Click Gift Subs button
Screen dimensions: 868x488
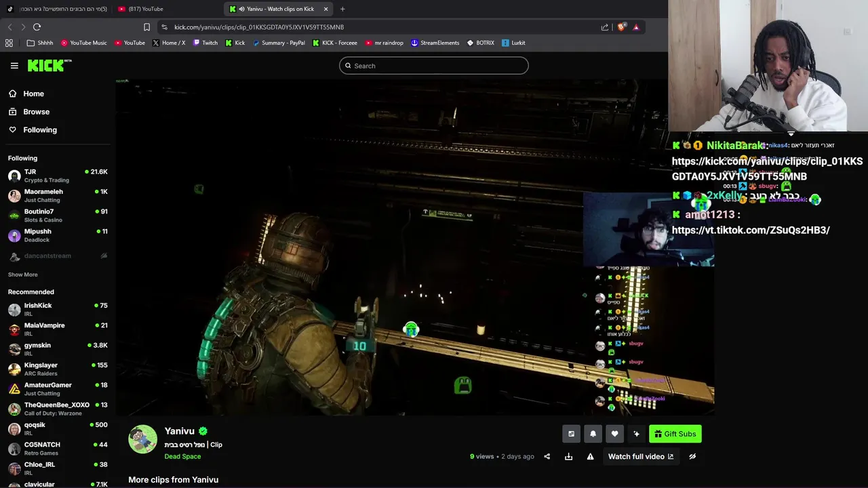point(675,434)
